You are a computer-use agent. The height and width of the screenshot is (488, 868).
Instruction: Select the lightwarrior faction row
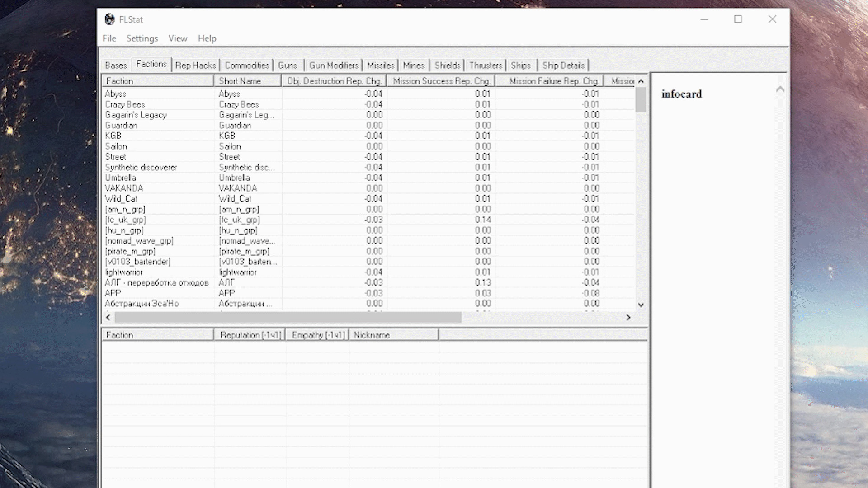368,272
